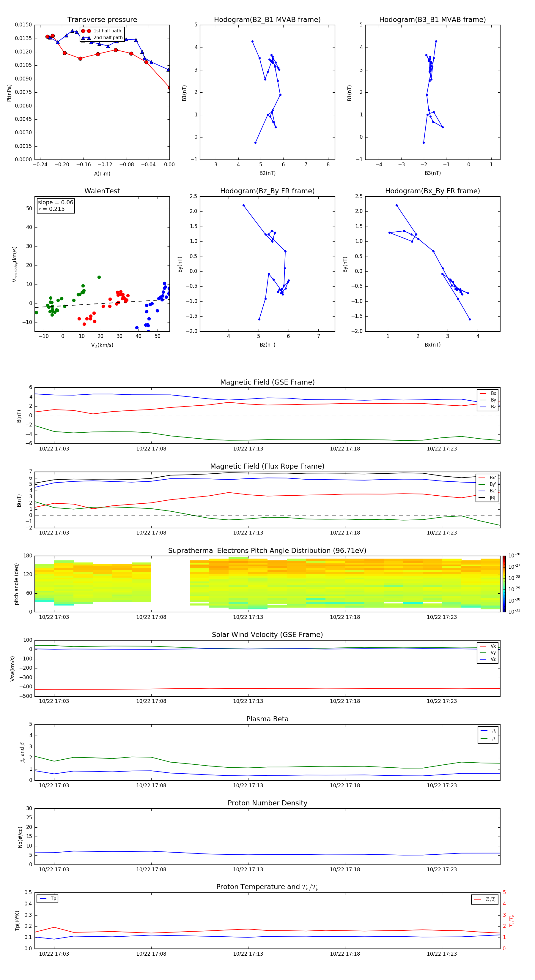Select the βp entry in Plasma Beta legend

pos(489,731)
